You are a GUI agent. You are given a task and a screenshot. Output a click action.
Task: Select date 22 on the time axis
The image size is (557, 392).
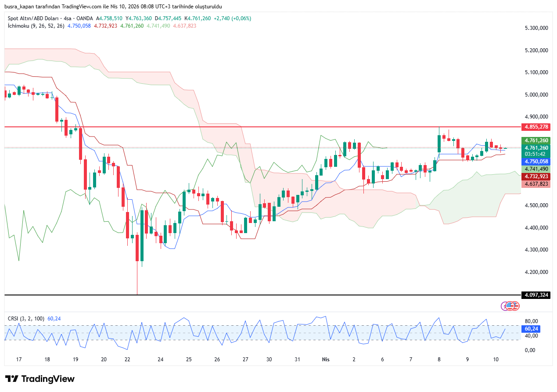(127, 360)
